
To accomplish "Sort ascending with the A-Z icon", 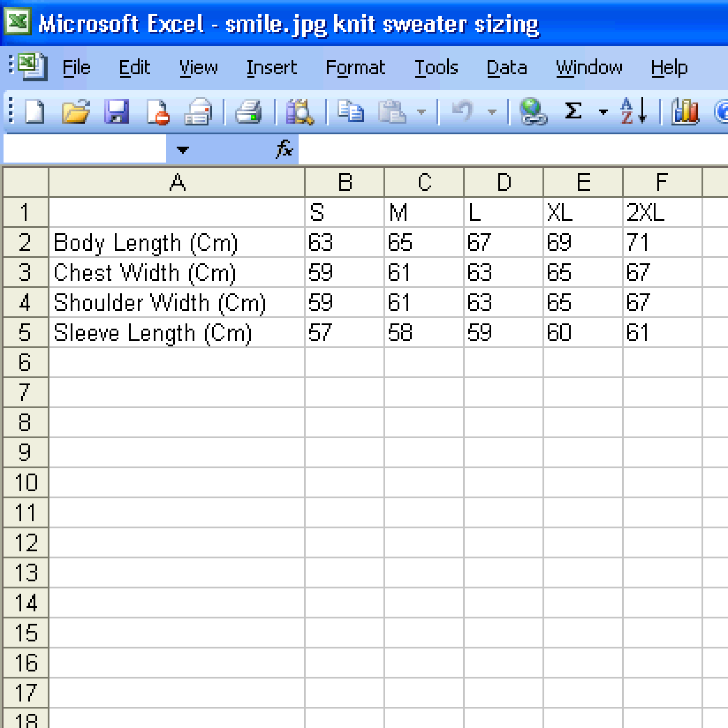I will click(x=634, y=111).
